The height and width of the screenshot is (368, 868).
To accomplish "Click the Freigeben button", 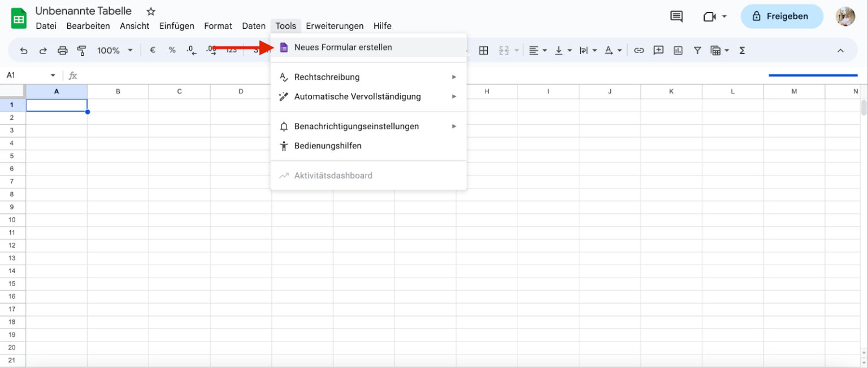I will (782, 16).
